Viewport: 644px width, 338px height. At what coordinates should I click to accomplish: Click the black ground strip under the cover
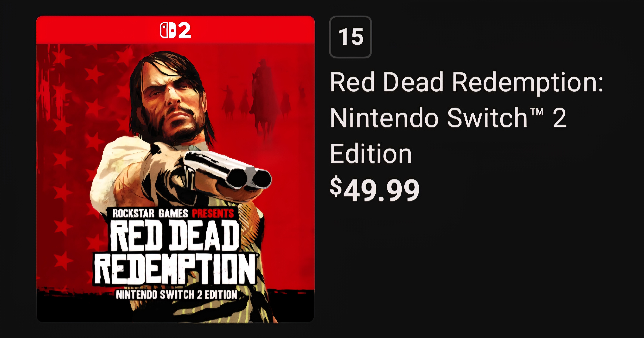coord(75,307)
